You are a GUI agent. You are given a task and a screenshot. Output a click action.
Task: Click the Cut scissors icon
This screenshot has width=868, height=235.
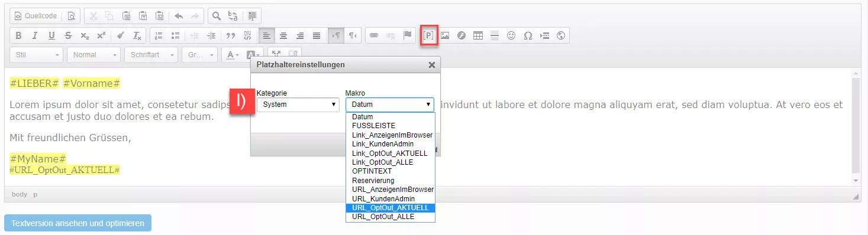tap(94, 16)
